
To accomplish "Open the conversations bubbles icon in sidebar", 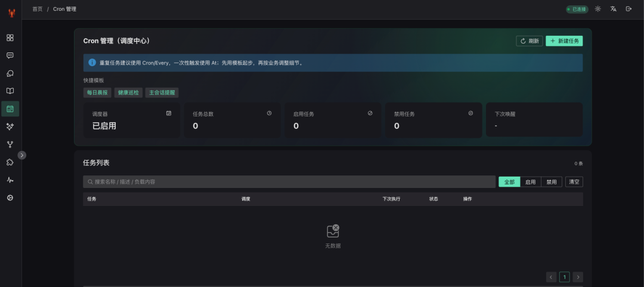I will click(10, 73).
